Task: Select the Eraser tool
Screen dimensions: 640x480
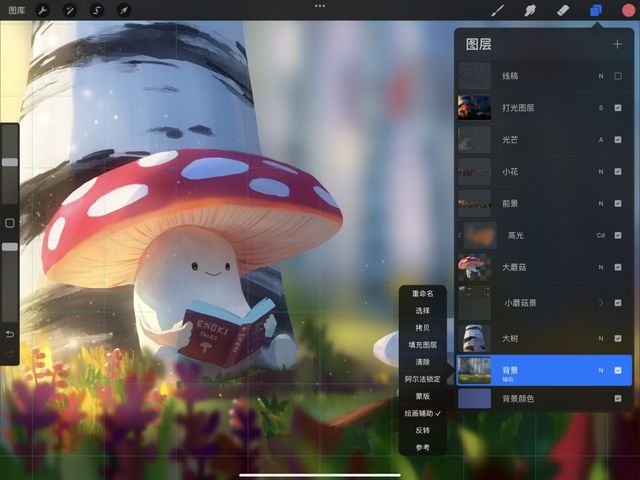Action: point(563,10)
